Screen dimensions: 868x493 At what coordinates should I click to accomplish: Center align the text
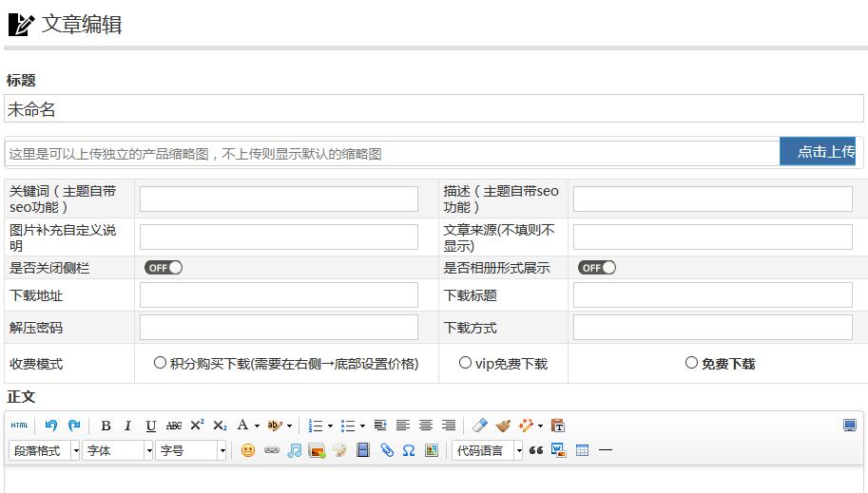click(x=426, y=426)
